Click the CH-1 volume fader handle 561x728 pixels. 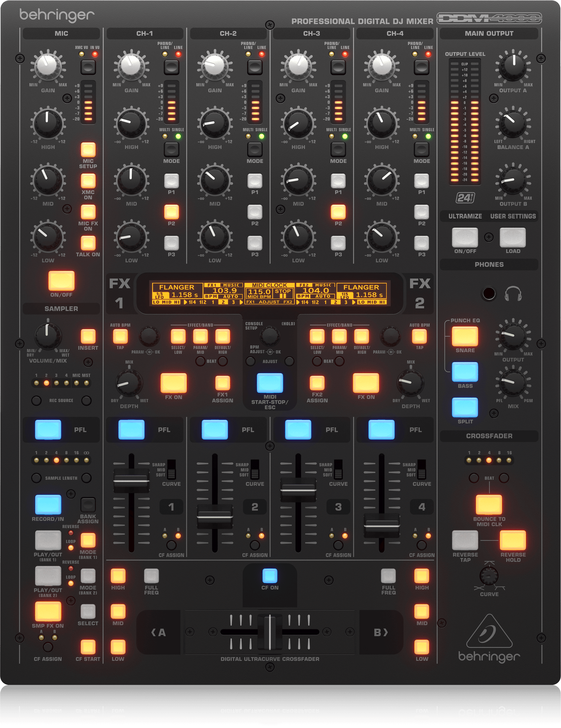coord(131,481)
